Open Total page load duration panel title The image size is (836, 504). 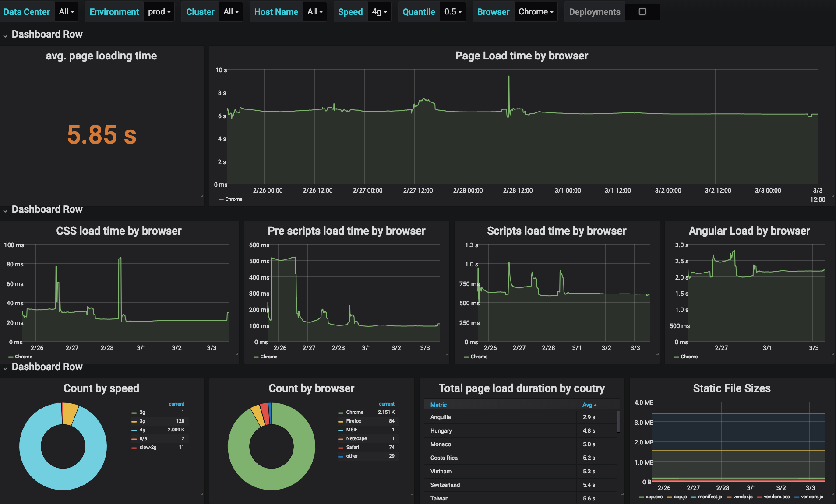click(x=522, y=388)
